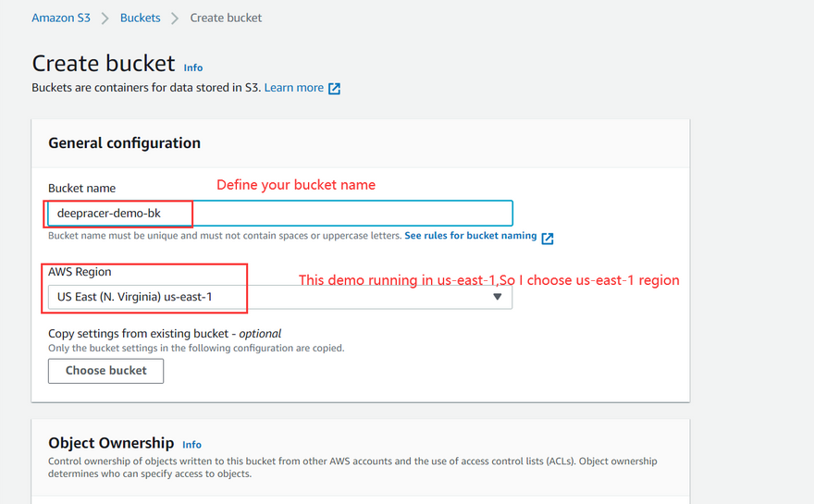The width and height of the screenshot is (814, 504).
Task: Click the chevron after Amazon S3 breadcrumb
Action: pyautogui.click(x=105, y=18)
